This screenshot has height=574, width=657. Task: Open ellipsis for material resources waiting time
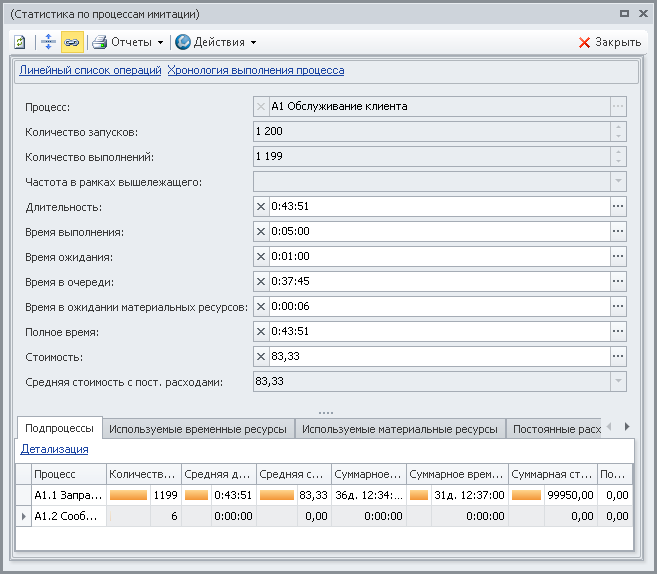pos(618,306)
